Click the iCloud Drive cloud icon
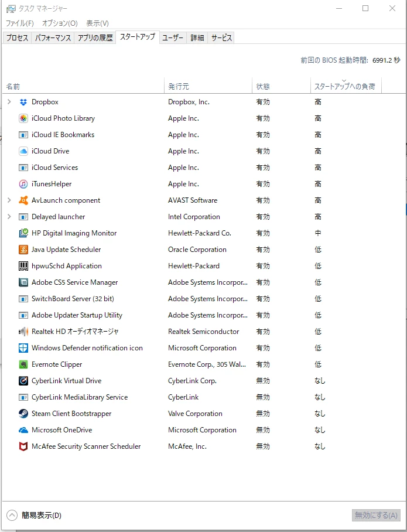Screen dimensions: 407x532 (23, 151)
